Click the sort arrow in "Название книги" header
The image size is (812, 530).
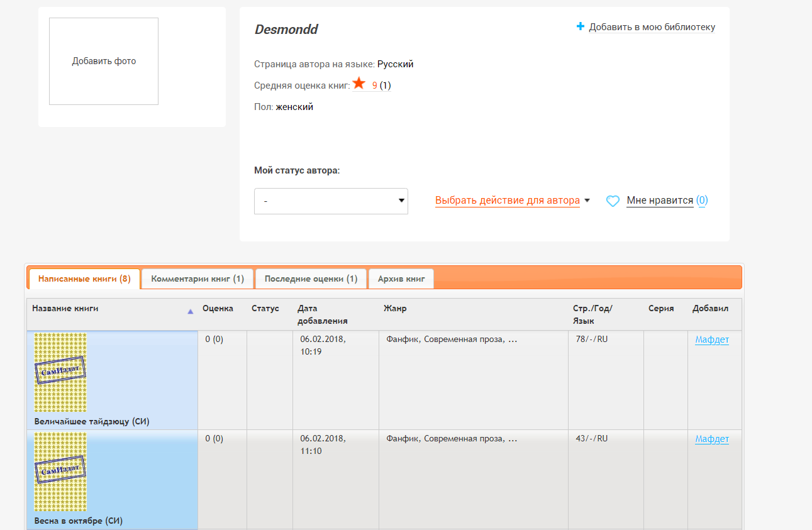(x=191, y=311)
